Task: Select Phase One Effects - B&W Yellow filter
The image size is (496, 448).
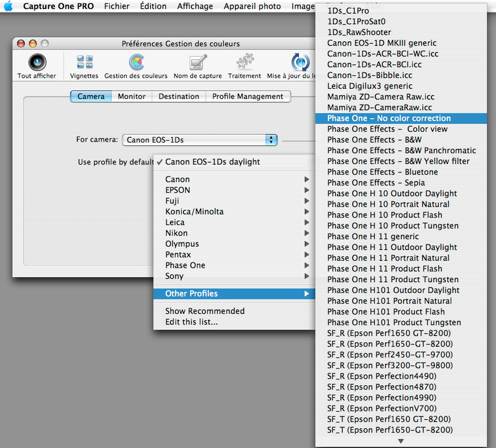Action: (x=401, y=161)
